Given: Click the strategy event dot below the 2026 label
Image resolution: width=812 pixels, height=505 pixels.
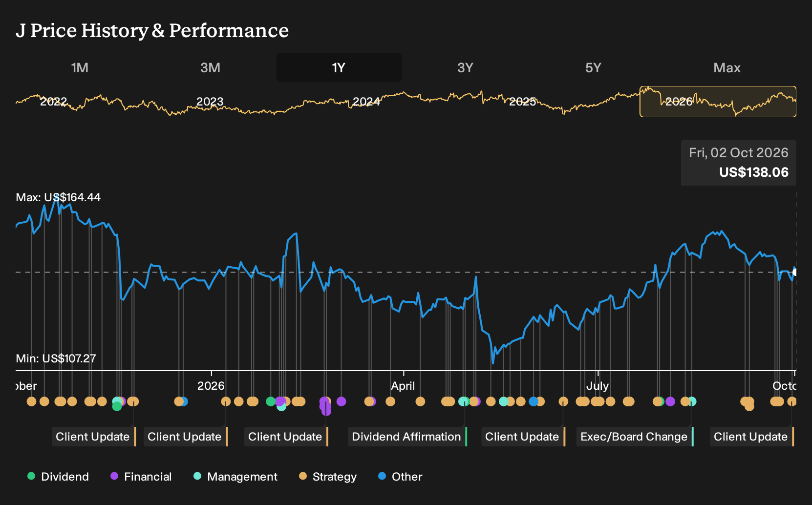Looking at the screenshot, I should click(226, 401).
